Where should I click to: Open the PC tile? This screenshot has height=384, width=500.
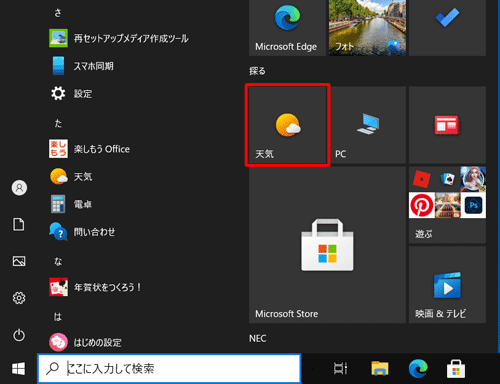(x=367, y=125)
